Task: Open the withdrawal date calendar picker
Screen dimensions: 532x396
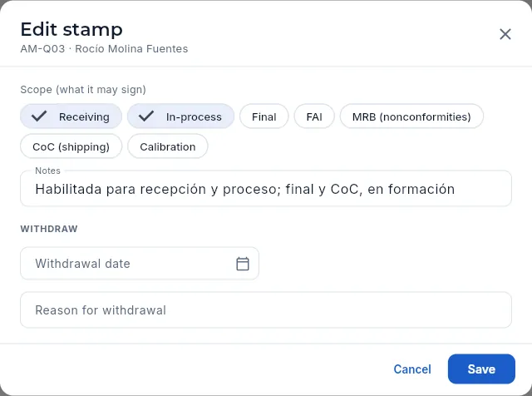Action: pos(243,264)
